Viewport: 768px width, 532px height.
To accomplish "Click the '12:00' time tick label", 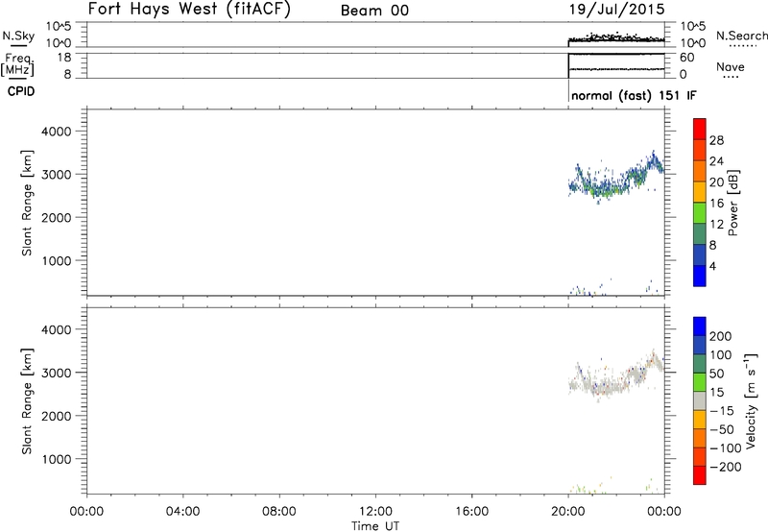I will point(375,512).
